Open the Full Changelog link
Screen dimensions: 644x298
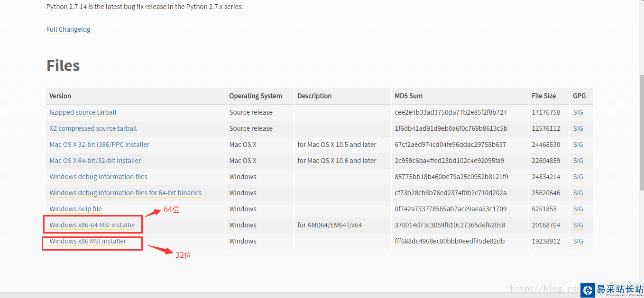coord(68,29)
